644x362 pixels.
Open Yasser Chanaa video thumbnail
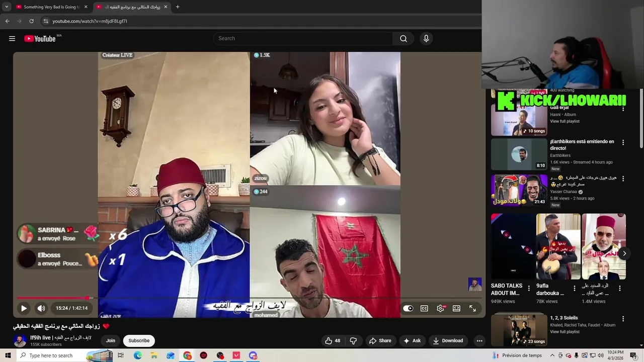519,190
